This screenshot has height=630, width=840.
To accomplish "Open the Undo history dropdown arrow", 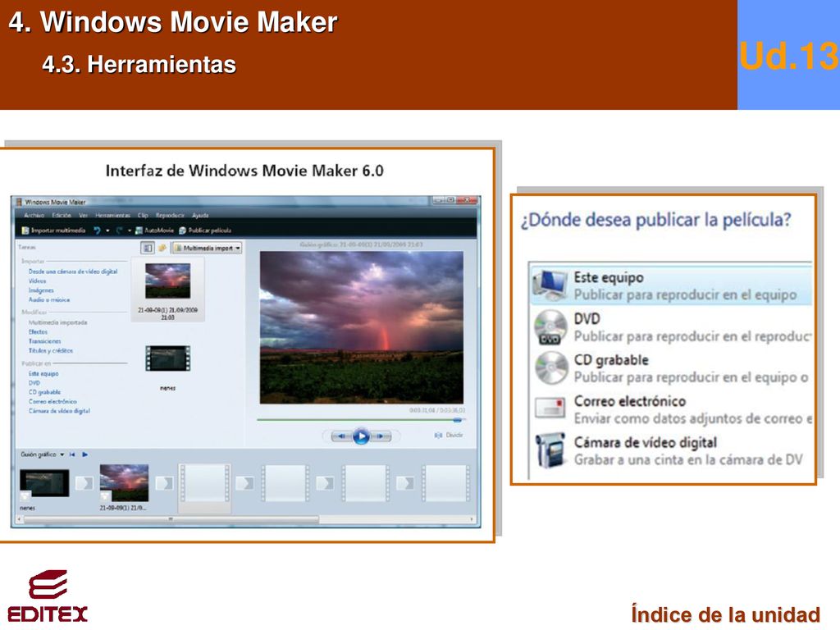I will [x=107, y=231].
